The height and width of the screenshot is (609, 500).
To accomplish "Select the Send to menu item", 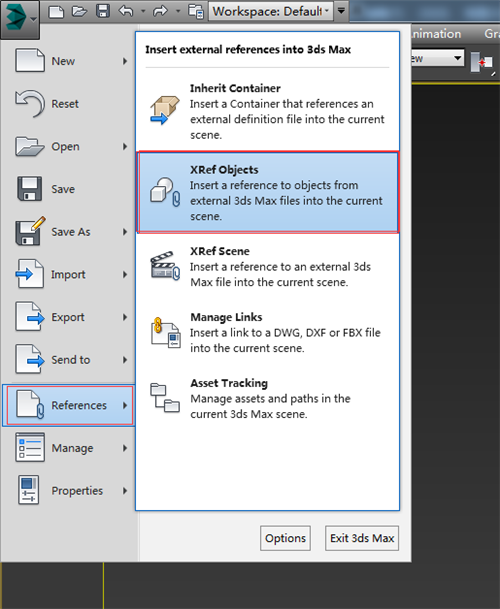I will click(70, 360).
